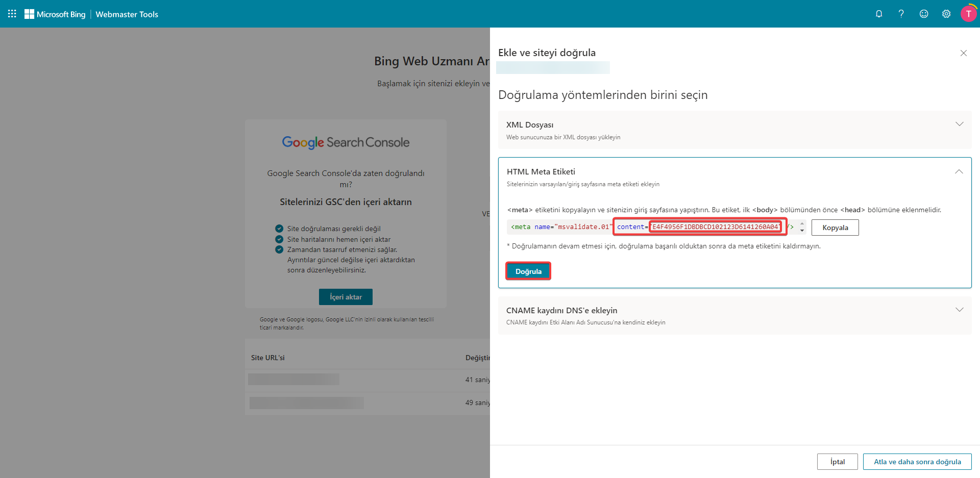This screenshot has width=980, height=478.
Task: Click the İçeri aktar import button
Action: [x=346, y=297]
